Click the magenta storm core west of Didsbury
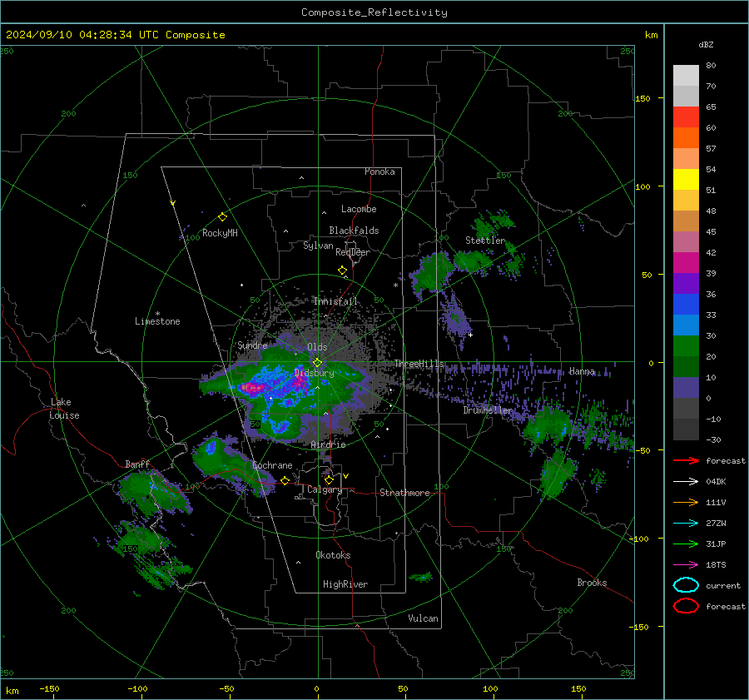Viewport: 749px width, 700px height. [x=253, y=388]
